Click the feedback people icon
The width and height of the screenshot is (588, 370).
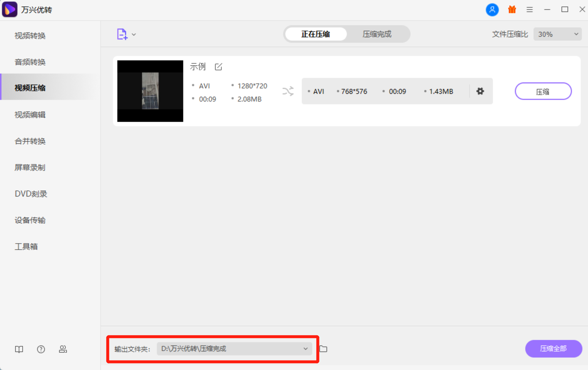pos(63,349)
